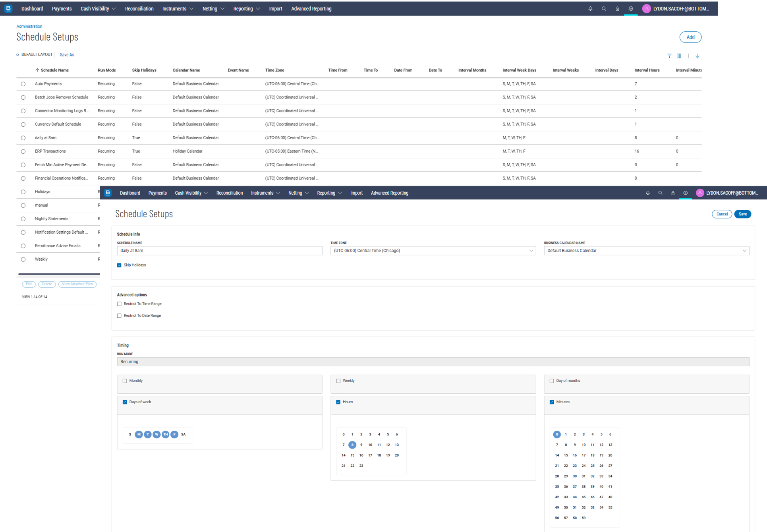Select the ERP Transactions row radio button
This screenshot has width=767, height=532.
23,151
